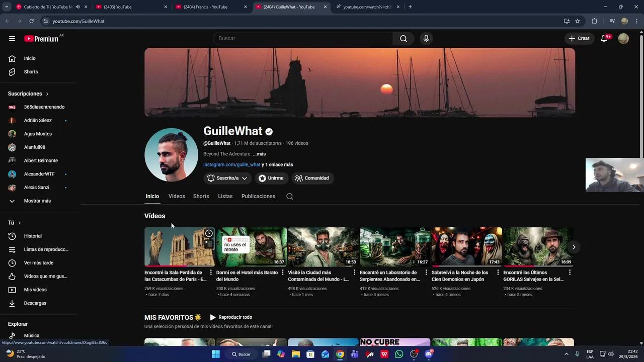Switch to the (2403) YouTube browser tab
The height and width of the screenshot is (362, 644).
pyautogui.click(x=117, y=7)
